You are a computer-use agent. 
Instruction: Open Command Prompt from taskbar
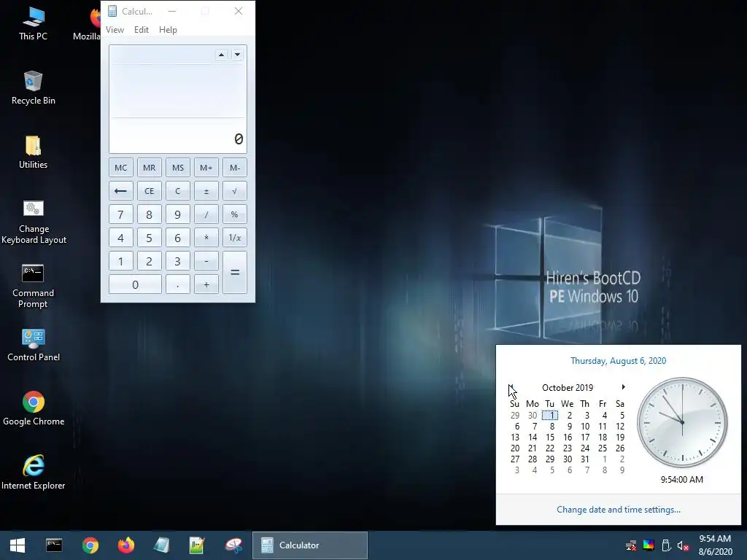click(x=54, y=545)
